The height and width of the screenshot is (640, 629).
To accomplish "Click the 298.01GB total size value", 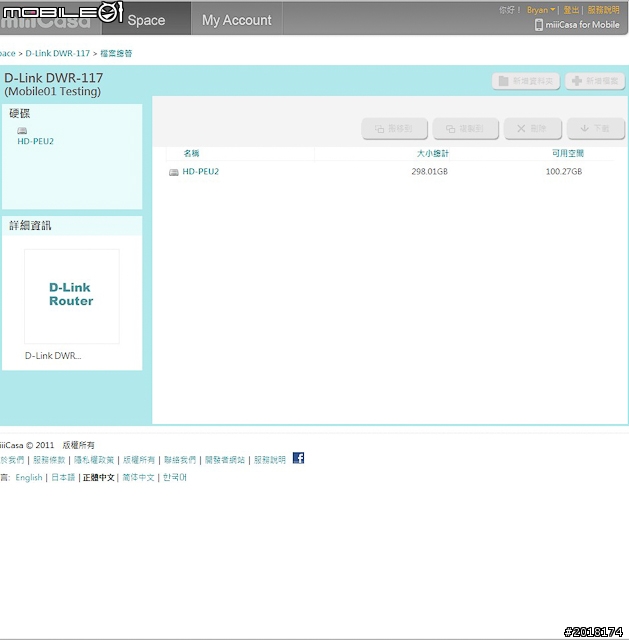I will [x=429, y=171].
